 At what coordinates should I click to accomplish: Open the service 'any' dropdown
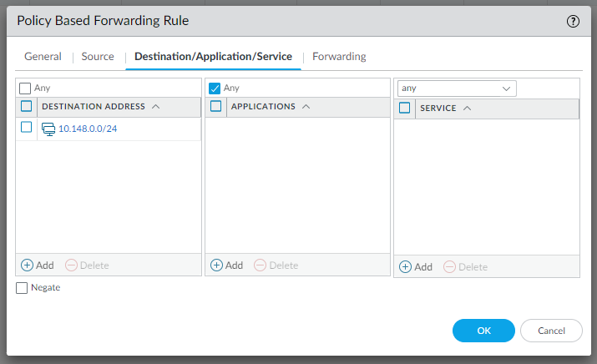point(458,88)
